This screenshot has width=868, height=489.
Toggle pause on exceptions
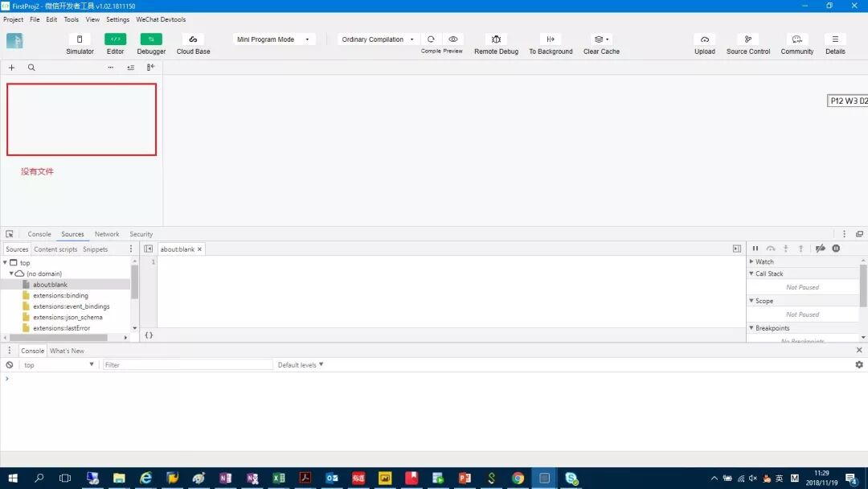(x=836, y=249)
